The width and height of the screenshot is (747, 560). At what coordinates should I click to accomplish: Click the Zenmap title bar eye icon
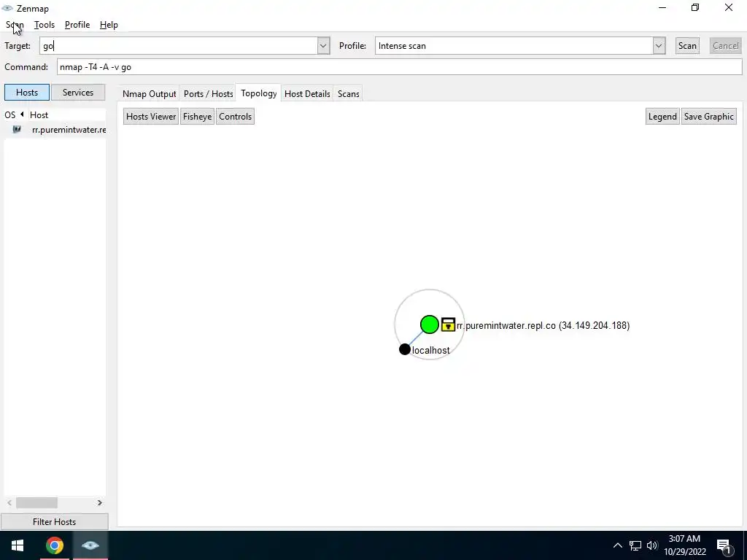7,8
